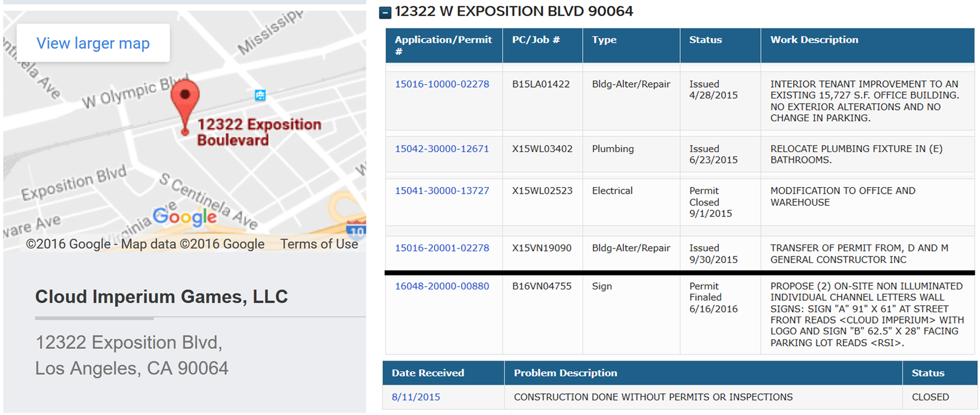Open the map Terms of Use link
Image resolution: width=980 pixels, height=415 pixels.
click(x=319, y=244)
